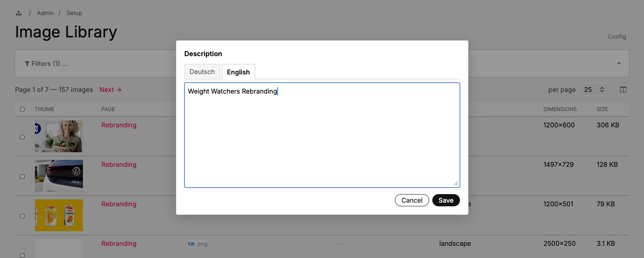Image resolution: width=644 pixels, height=258 pixels.
Task: Open the Admin breadcrumb link
Action: click(46, 13)
